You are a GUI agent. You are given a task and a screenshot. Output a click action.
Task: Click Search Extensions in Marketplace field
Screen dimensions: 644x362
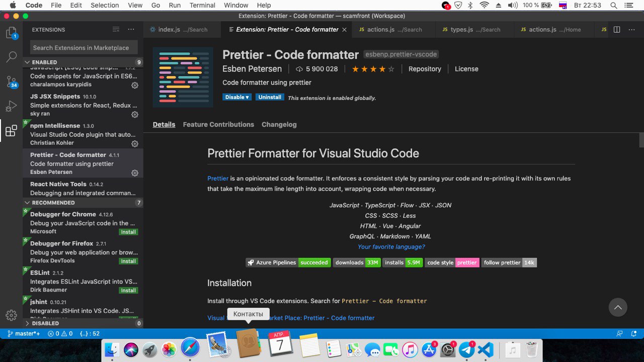84,48
